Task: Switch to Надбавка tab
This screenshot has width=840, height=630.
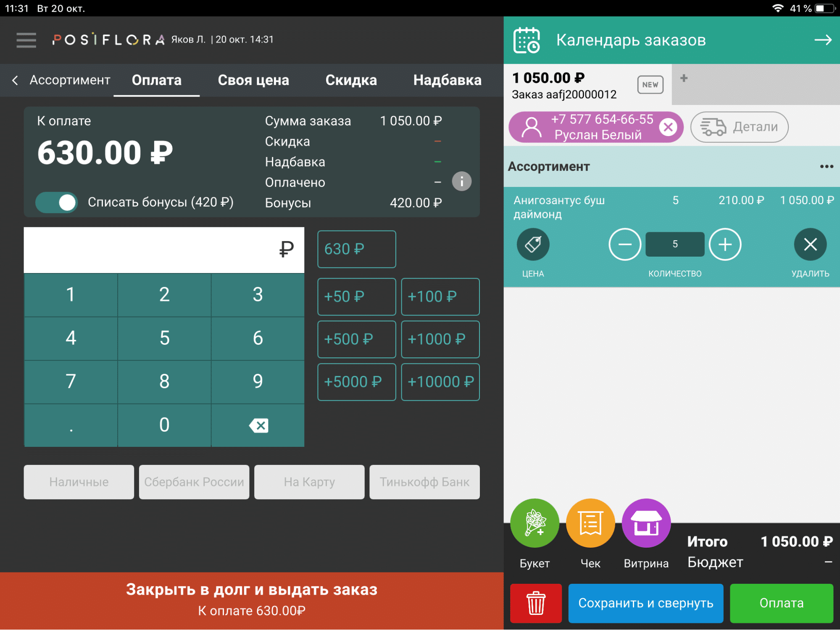Action: point(447,80)
